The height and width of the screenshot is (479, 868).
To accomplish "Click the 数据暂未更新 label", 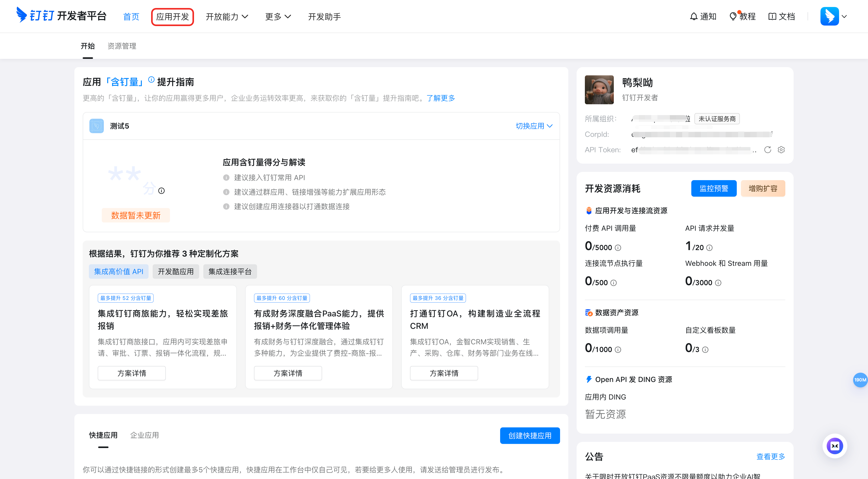I will (x=136, y=215).
